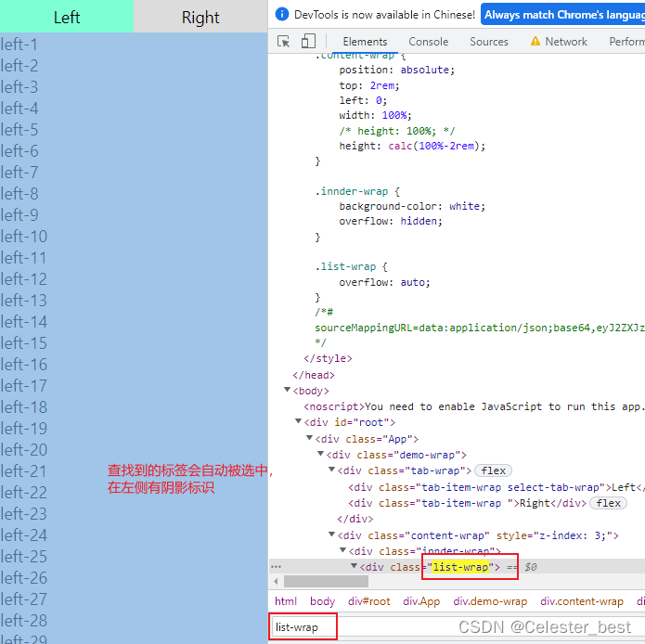Collapse the list-wrap div node
Screen dimensions: 645x644
tap(354, 566)
